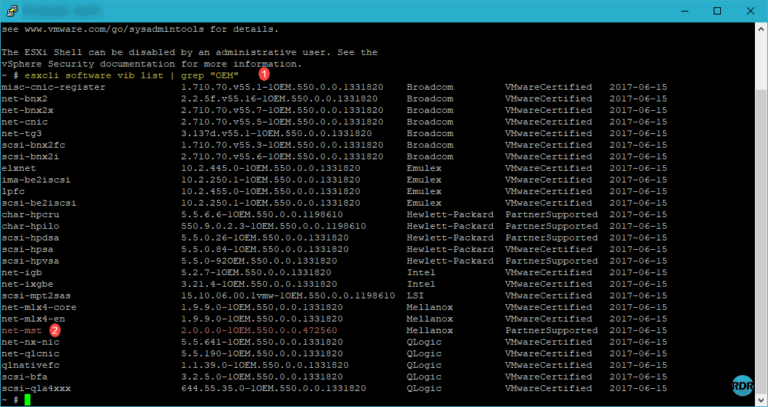
Task: Select the scsi-be2iscsi package name
Action: [x=39, y=203]
